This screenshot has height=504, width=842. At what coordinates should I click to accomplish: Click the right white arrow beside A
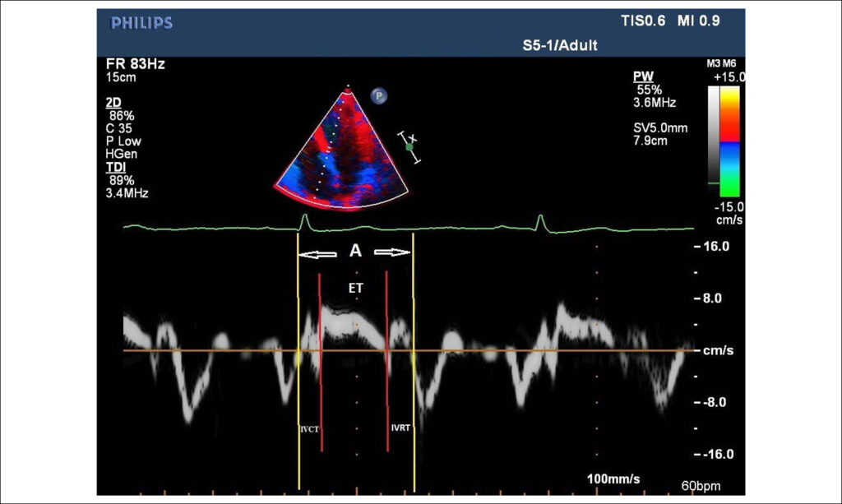[392, 252]
